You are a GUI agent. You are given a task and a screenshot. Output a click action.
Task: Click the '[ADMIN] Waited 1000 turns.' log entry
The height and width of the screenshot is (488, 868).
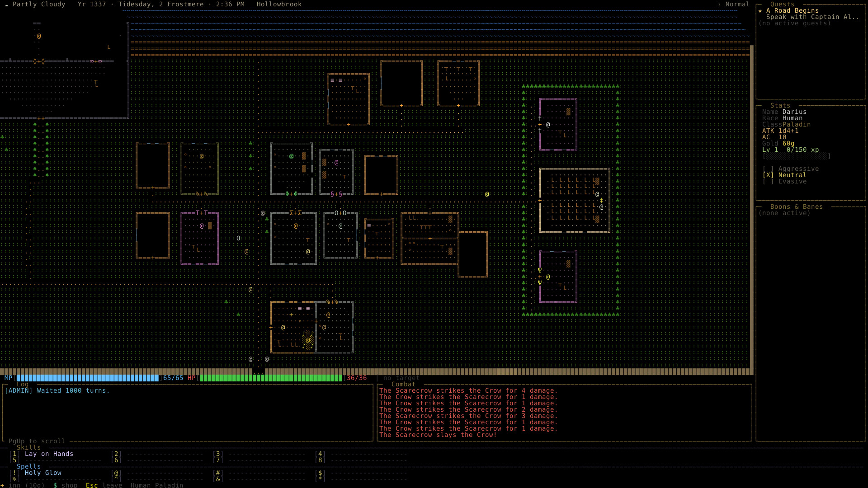point(57,391)
